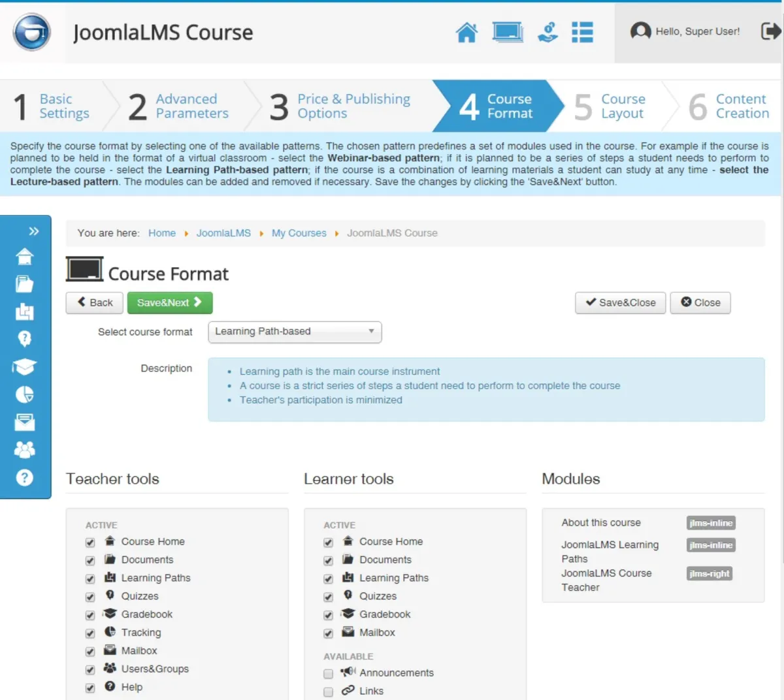
Task: Enable Learner tools Announcements checkbox
Action: [329, 674]
